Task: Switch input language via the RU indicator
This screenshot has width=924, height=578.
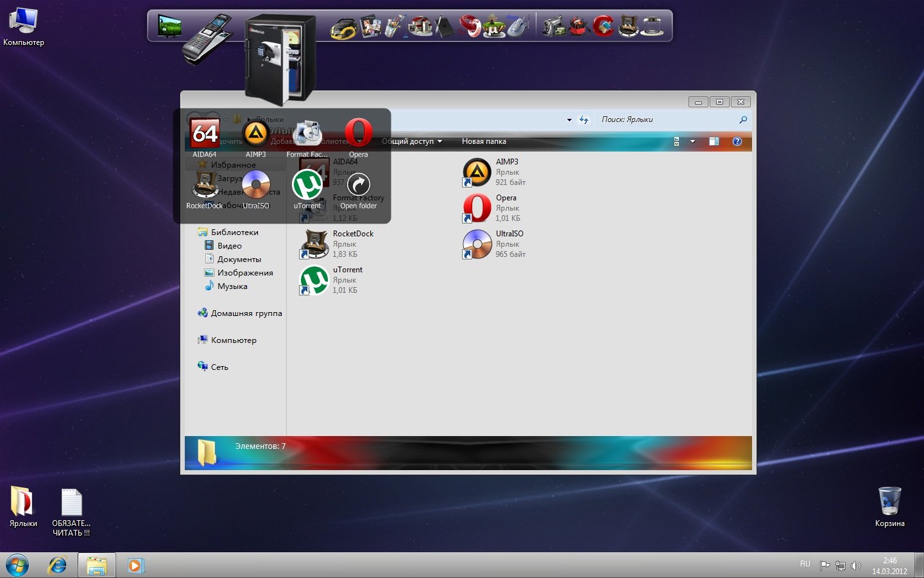Action: (x=805, y=565)
